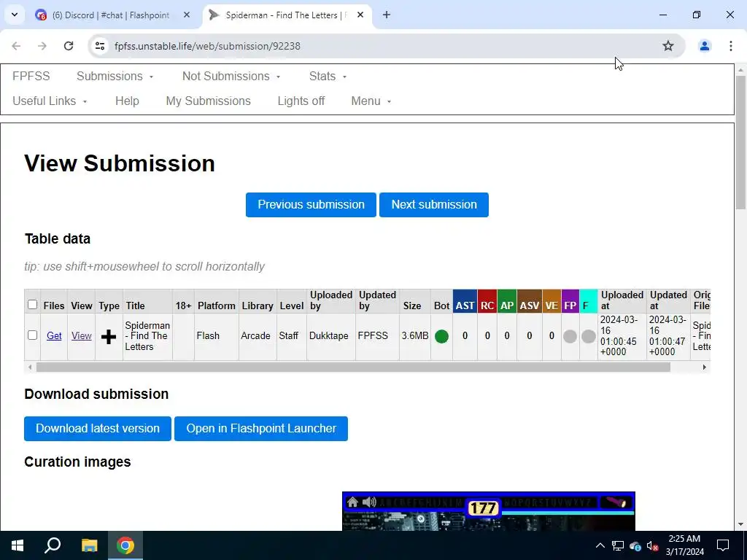Switch to the Discord #chat tab

[x=113, y=15]
